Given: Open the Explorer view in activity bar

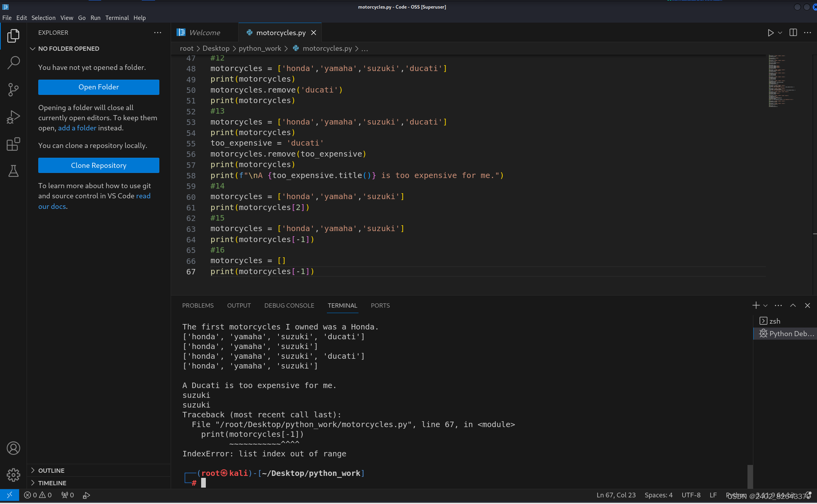Looking at the screenshot, I should pos(13,36).
